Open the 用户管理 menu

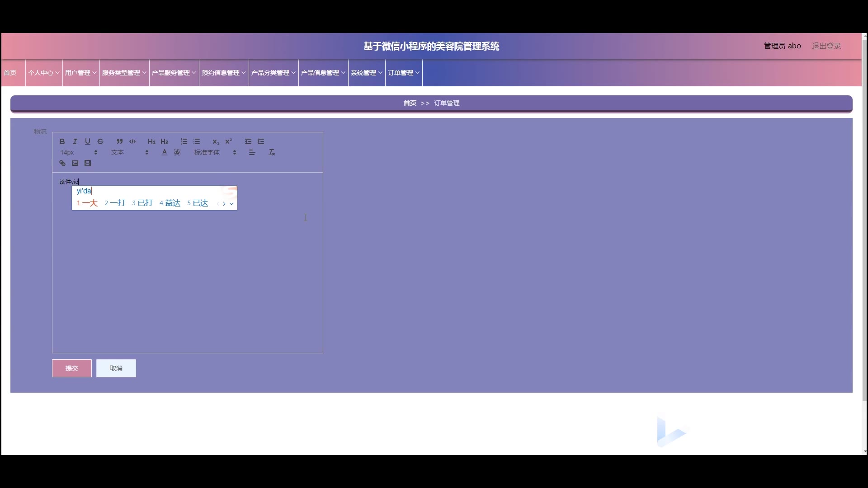[80, 73]
